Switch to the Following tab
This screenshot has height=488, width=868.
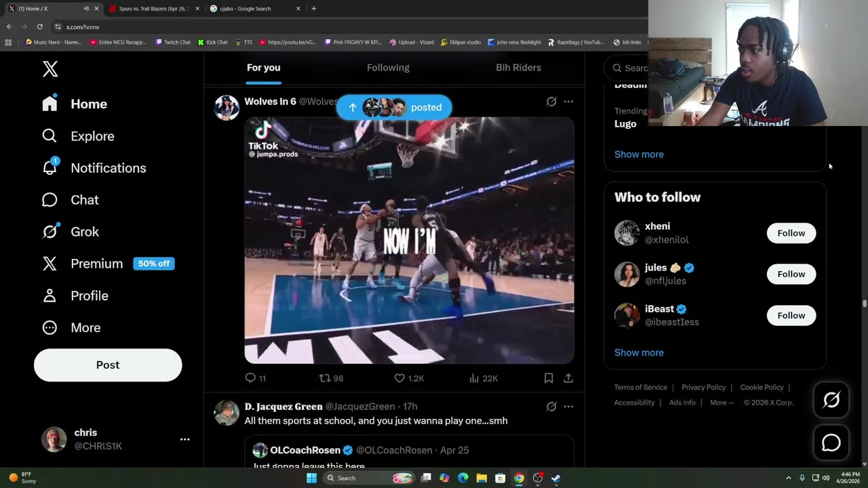388,68
